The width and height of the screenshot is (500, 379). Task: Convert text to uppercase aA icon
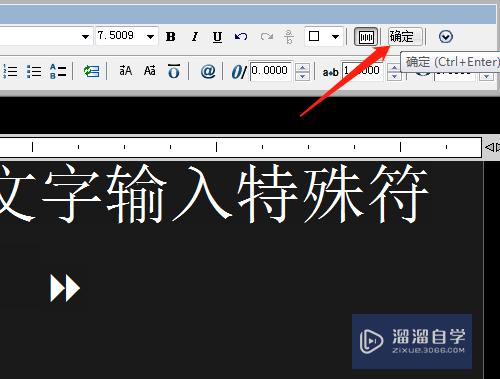[126, 71]
